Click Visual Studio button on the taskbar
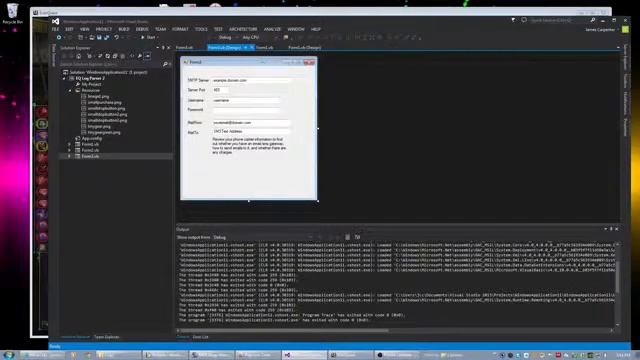Viewport: 640px width, 360px height. tap(304, 355)
